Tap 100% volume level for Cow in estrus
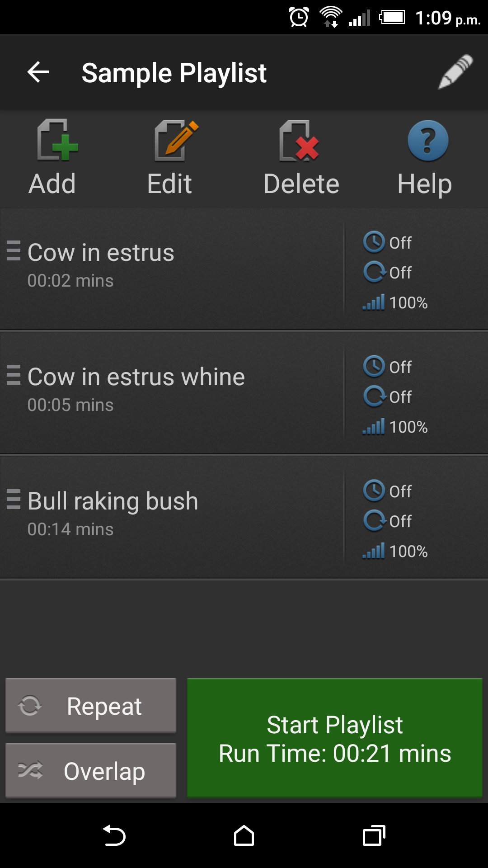The image size is (488, 868). tap(395, 302)
